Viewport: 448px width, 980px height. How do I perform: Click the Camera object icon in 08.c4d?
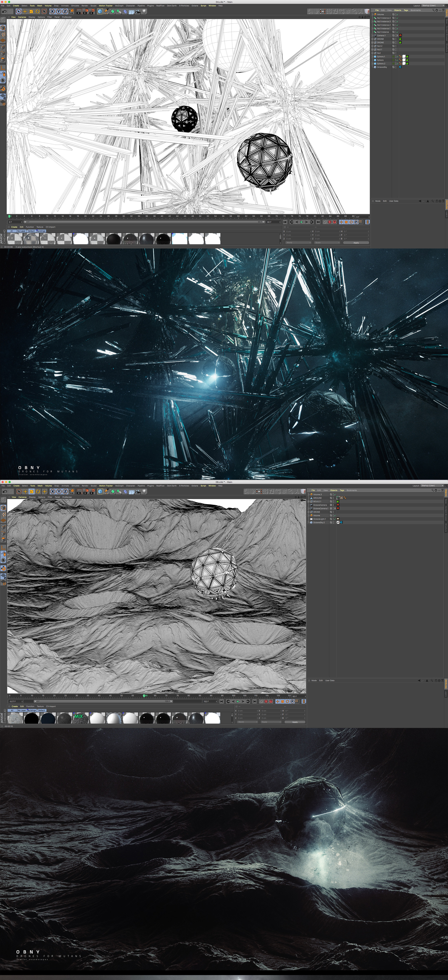click(138, 492)
